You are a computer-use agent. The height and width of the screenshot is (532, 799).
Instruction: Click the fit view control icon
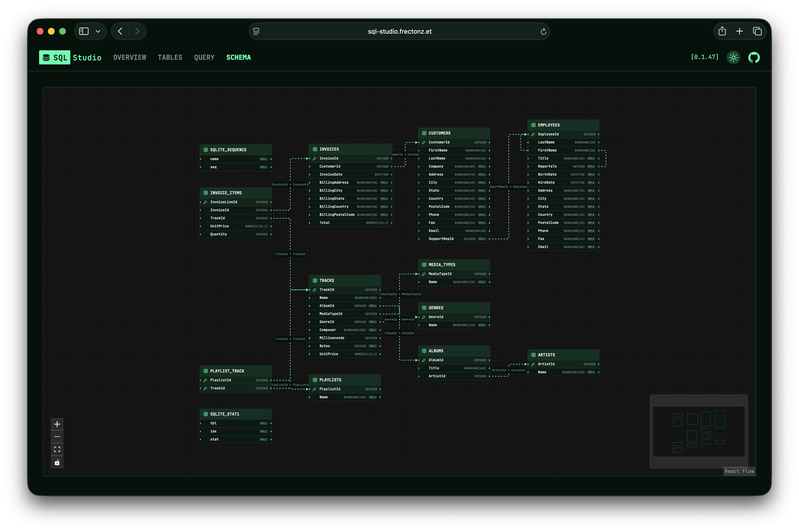coord(57,449)
